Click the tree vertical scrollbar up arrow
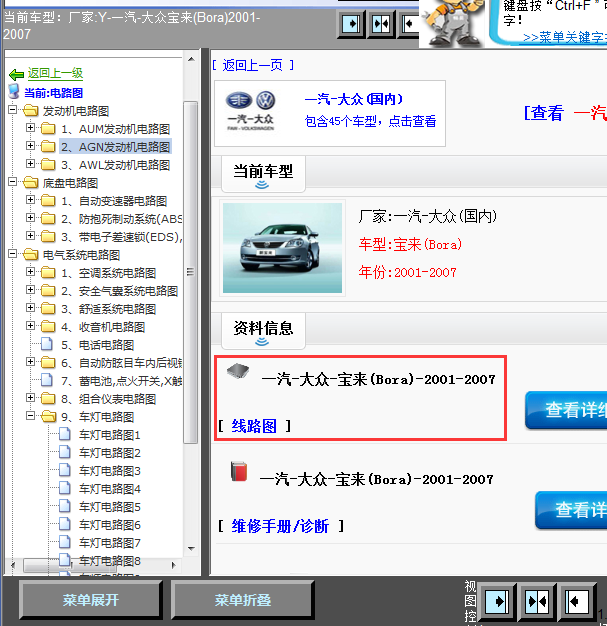The height and width of the screenshot is (626, 607). 191,59
